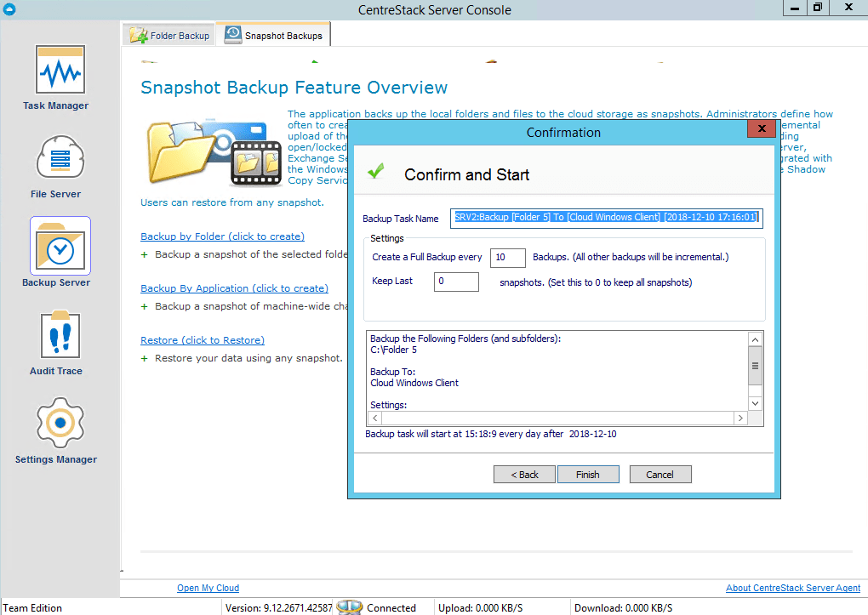Click the down arrow of the summary scrollbar
Viewport: 868px width, 615px height.
[755, 403]
